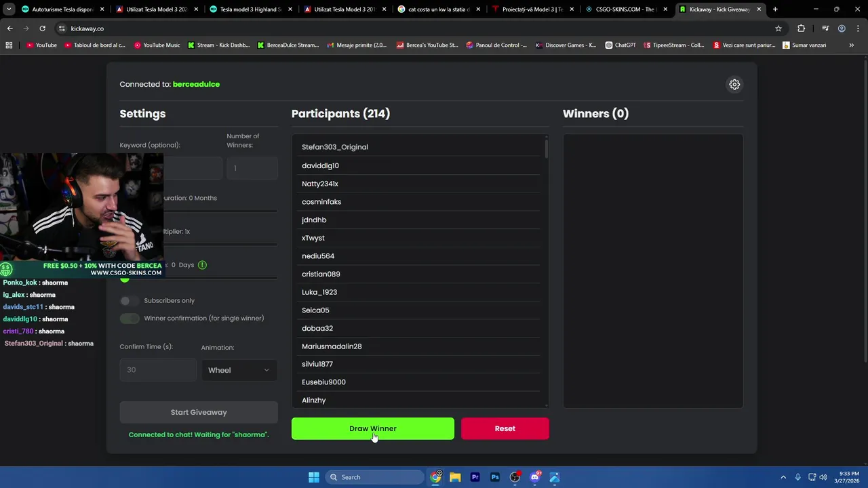Bookmark this page with the star icon
This screenshot has width=868, height=488.
point(778,28)
